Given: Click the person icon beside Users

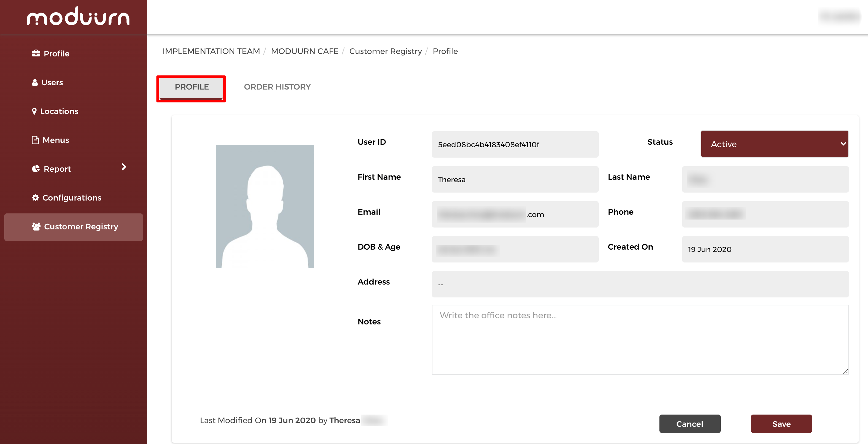Looking at the screenshot, I should [35, 82].
